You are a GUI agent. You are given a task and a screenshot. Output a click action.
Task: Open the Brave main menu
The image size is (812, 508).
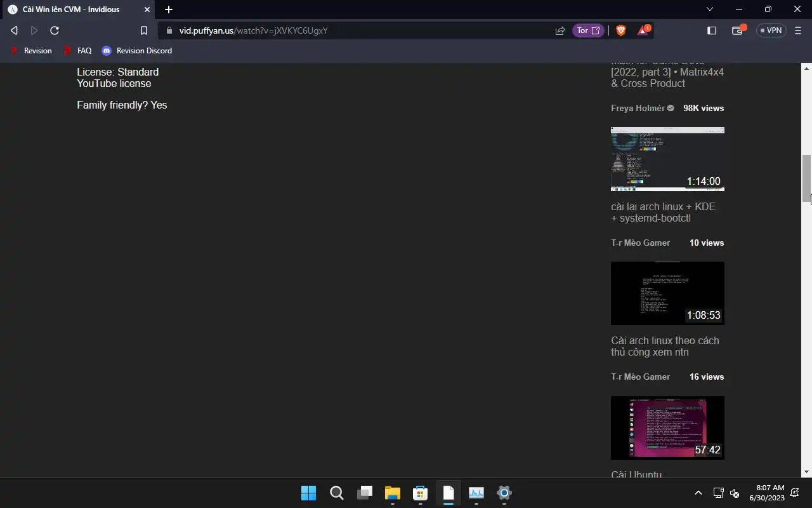pos(798,30)
